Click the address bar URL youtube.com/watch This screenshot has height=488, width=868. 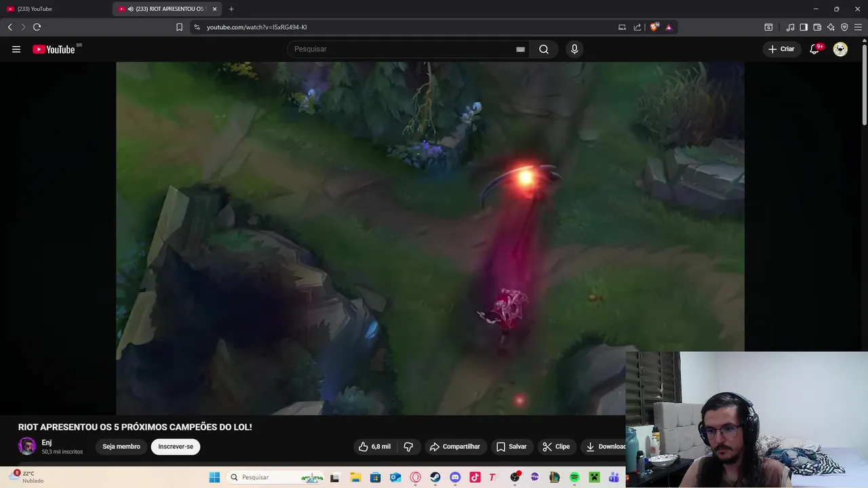[x=257, y=27]
